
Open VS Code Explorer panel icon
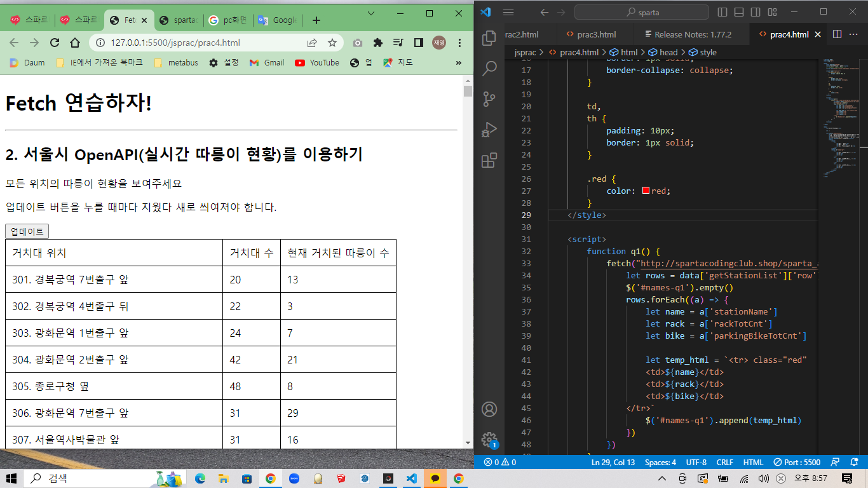click(x=489, y=38)
